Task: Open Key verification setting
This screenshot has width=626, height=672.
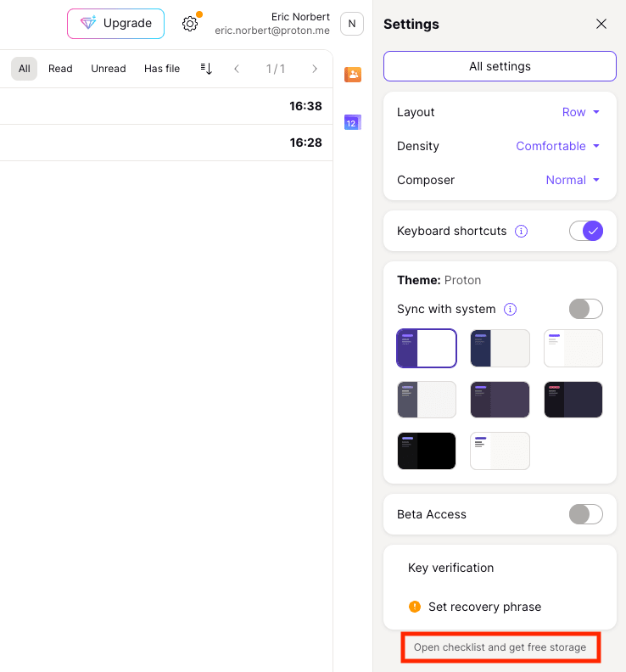Action: coord(450,568)
